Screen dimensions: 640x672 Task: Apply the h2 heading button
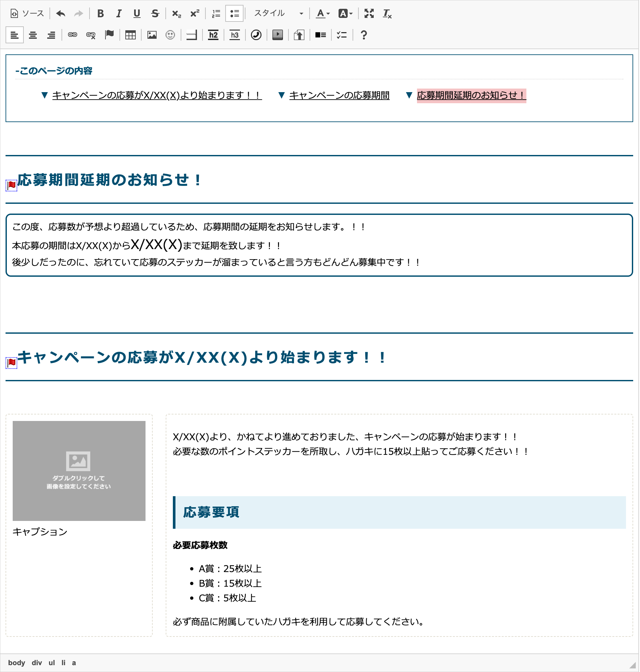click(x=213, y=35)
